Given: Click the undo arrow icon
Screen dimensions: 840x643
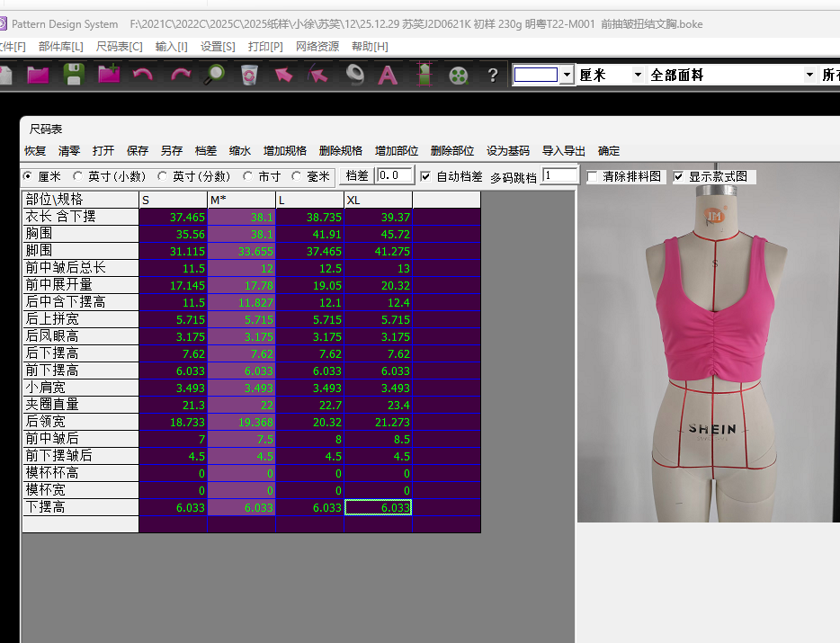Looking at the screenshot, I should point(142,75).
